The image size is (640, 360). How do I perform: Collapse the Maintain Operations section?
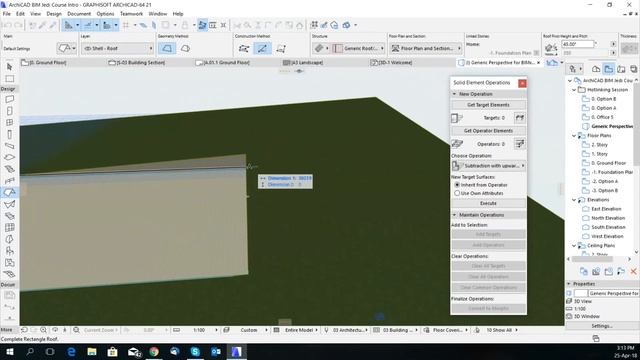[x=454, y=215]
